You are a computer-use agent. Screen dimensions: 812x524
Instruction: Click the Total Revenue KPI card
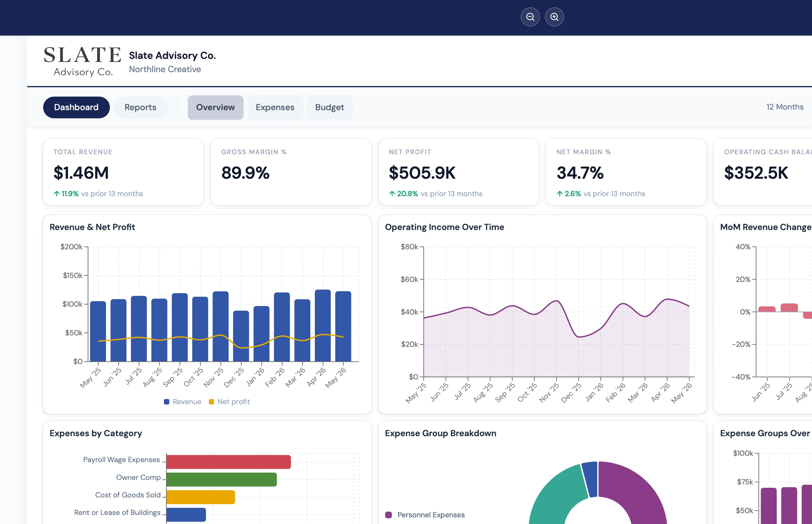(x=123, y=172)
